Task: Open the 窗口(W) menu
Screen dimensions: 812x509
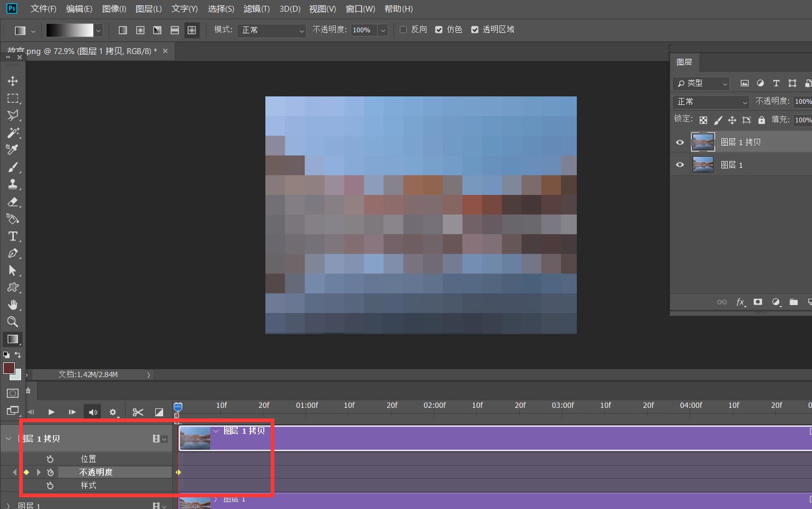Action: click(360, 8)
